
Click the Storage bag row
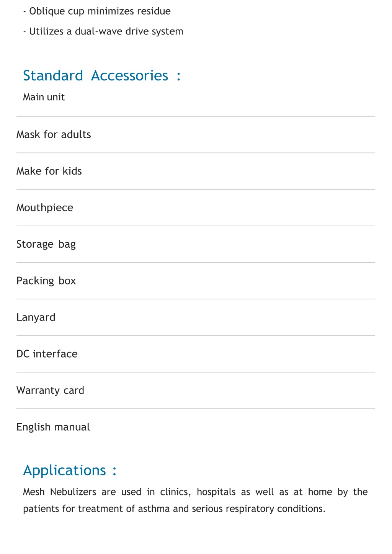[x=196, y=244]
